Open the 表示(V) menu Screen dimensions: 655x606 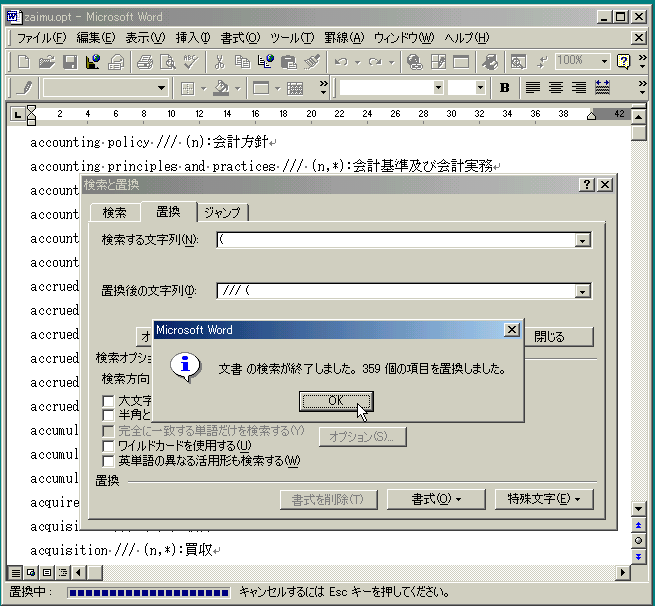145,38
